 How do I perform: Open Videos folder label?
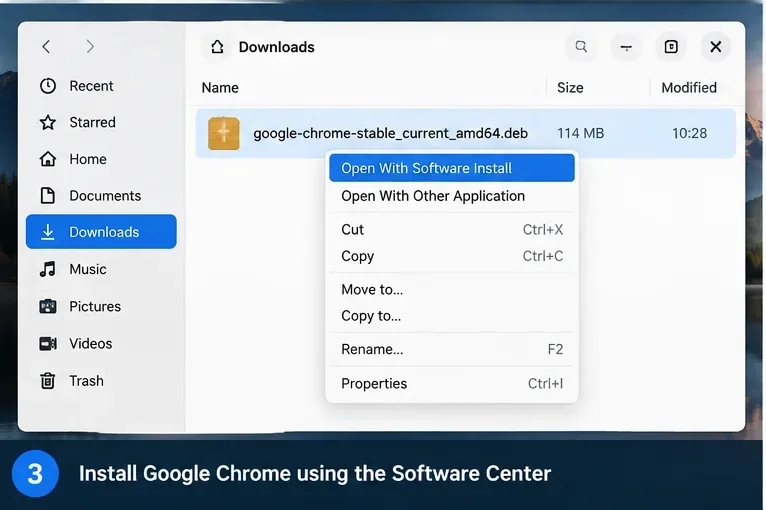(x=91, y=343)
